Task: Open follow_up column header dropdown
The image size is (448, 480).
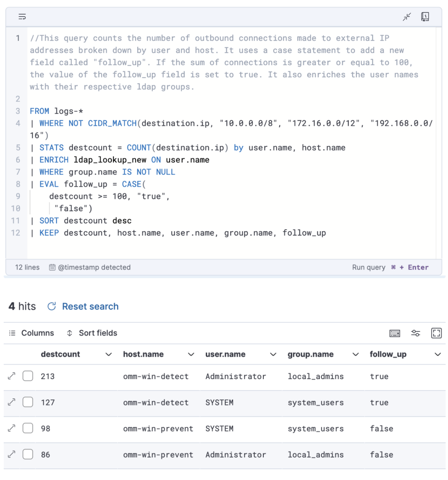Action: pos(438,355)
